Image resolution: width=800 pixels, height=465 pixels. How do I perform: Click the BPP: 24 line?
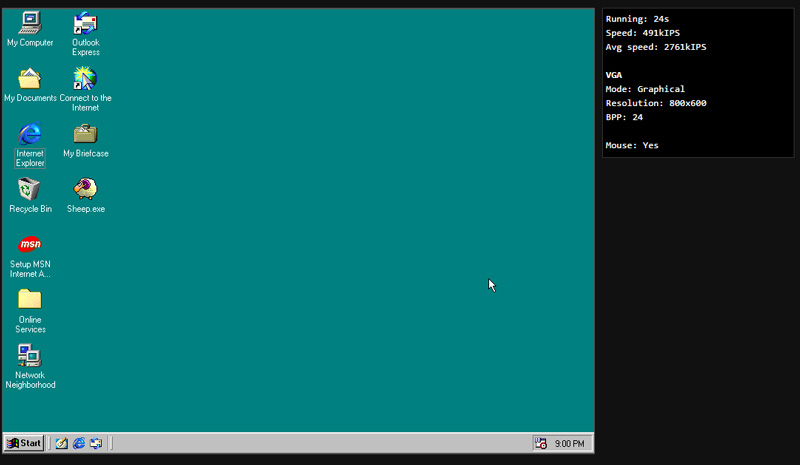624,117
